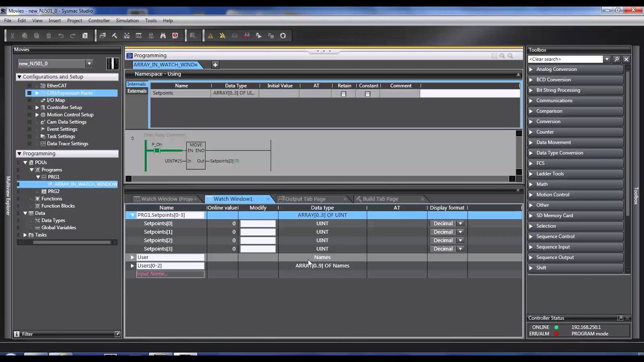Click the Cut scissors toolbar icon

tap(13, 36)
